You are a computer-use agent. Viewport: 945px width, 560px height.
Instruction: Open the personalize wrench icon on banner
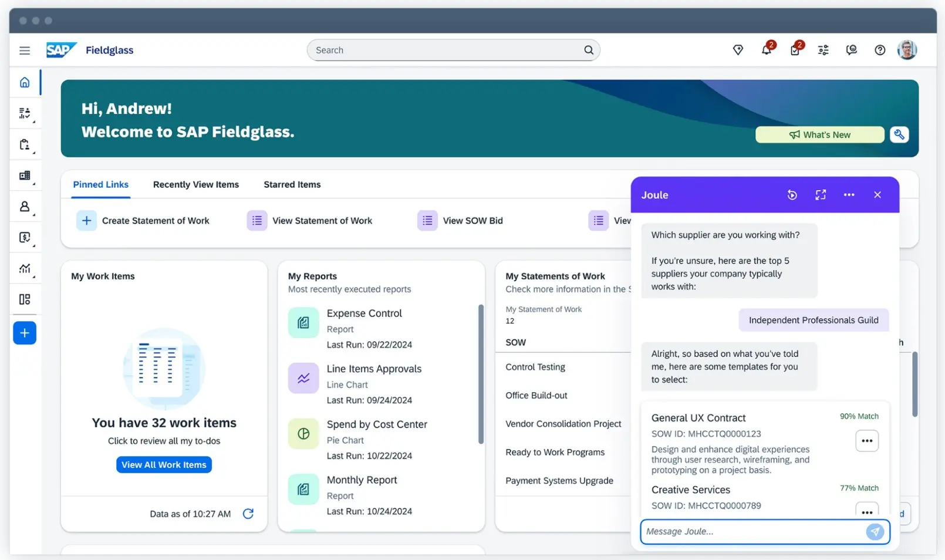[899, 134]
